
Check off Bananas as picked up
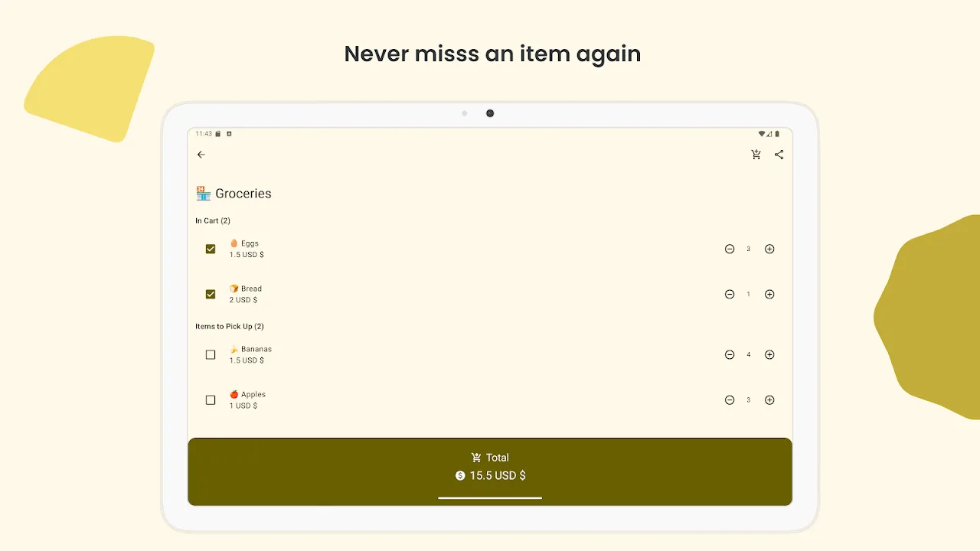click(x=211, y=355)
